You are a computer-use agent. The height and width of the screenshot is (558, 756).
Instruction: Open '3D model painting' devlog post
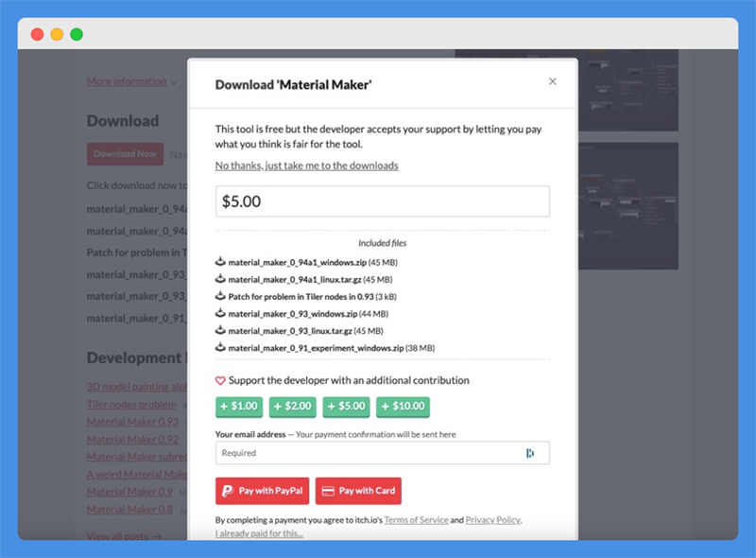click(137, 387)
